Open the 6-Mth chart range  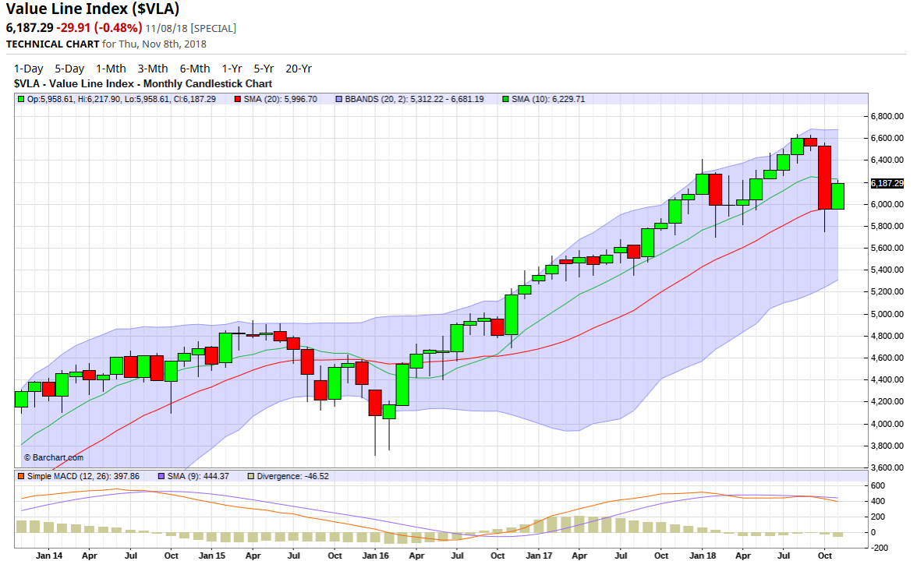point(194,69)
